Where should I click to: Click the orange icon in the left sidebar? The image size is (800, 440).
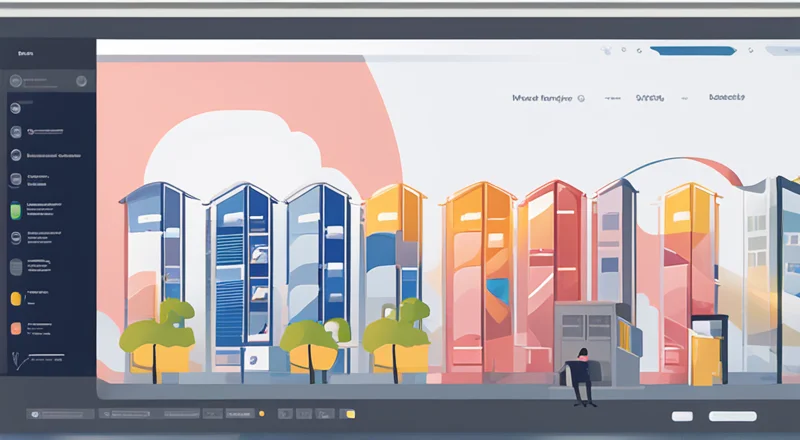[15, 328]
